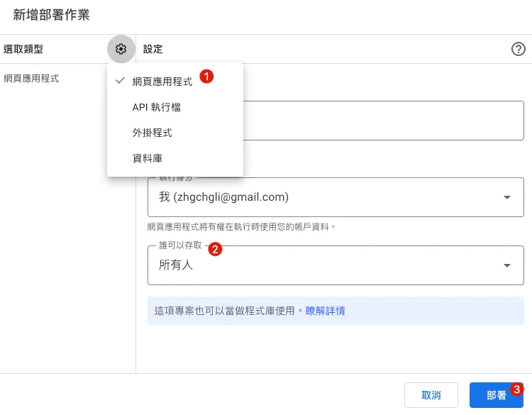Click the checkmark icon in the type menu
The image size is (532, 415).
[x=120, y=81]
